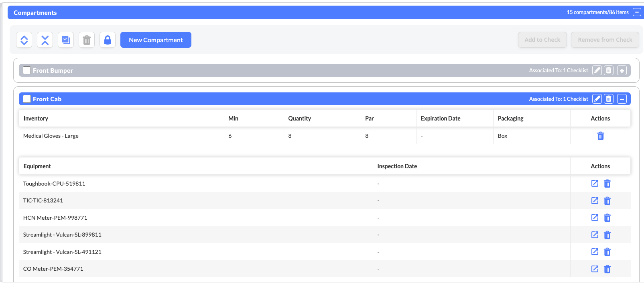Click the Box packaging cell
This screenshot has height=284, width=644.
502,136
